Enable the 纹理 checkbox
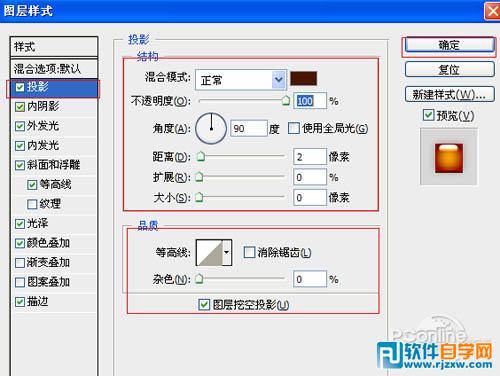Viewport: 500px width, 376px height. coord(32,204)
